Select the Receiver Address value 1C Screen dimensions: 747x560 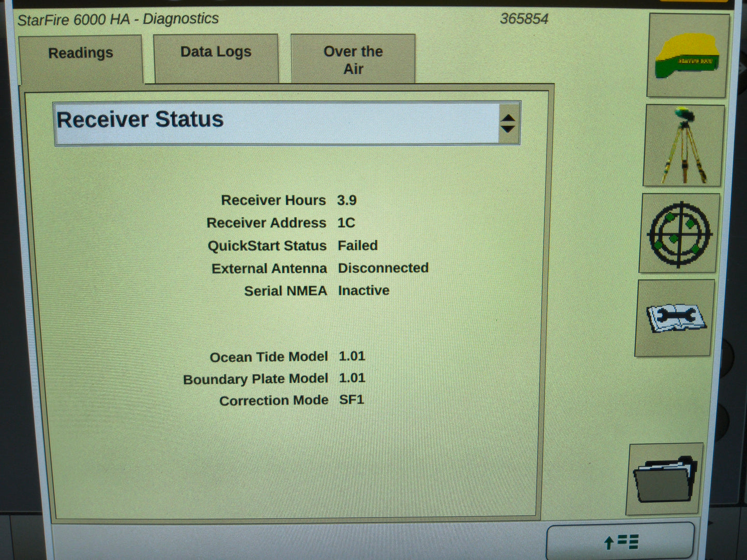click(346, 223)
